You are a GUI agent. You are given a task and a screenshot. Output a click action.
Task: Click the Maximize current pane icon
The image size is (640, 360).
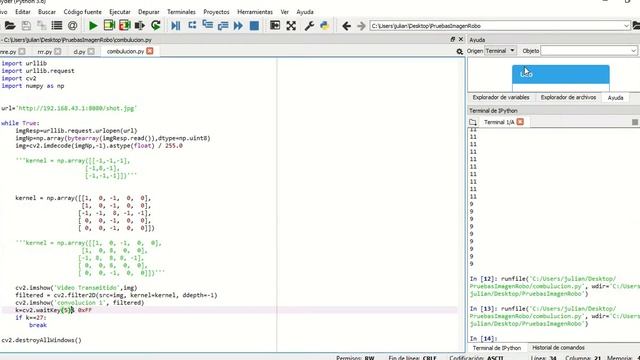click(275, 26)
